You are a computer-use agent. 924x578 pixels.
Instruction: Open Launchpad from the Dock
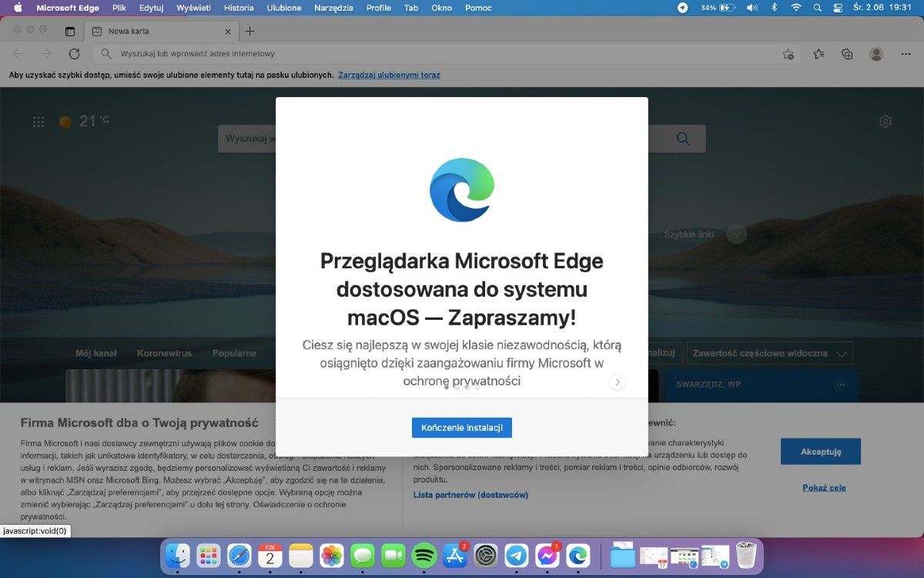coord(209,556)
